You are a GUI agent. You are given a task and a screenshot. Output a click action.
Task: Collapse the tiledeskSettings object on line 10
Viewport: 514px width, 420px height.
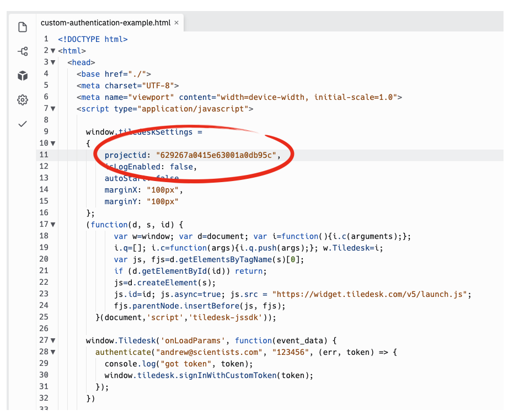[53, 143]
